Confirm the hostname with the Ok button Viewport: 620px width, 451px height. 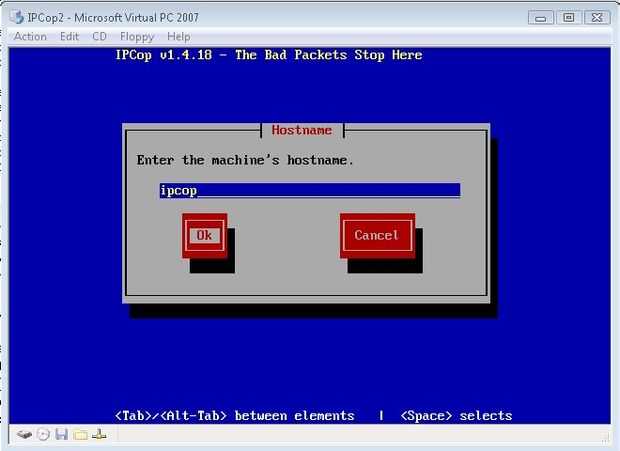pyautogui.click(x=204, y=236)
